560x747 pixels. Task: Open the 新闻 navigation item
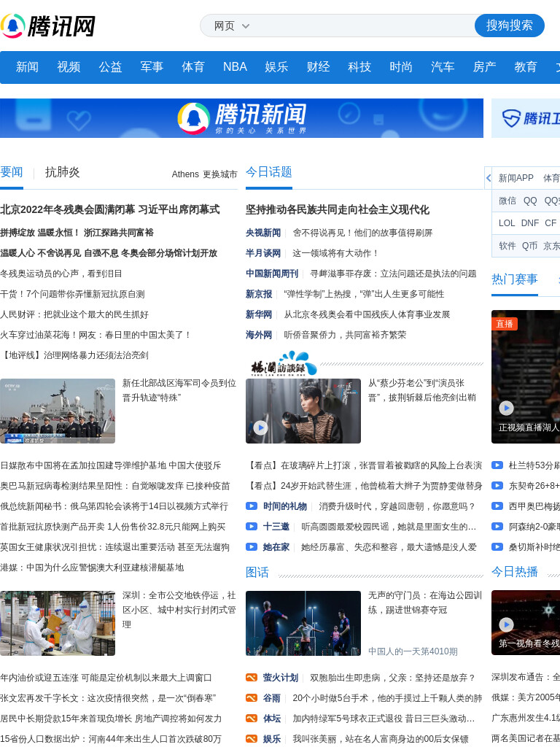point(27,66)
